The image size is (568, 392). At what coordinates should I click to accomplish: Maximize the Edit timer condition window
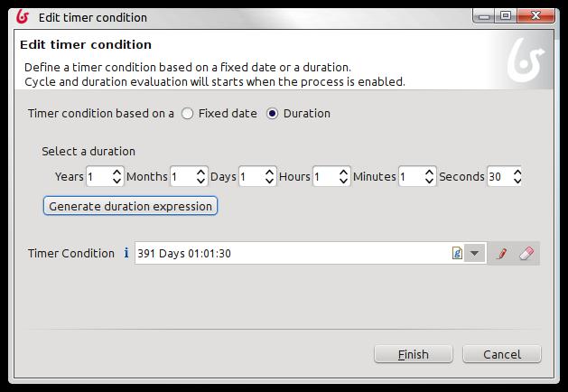click(506, 16)
